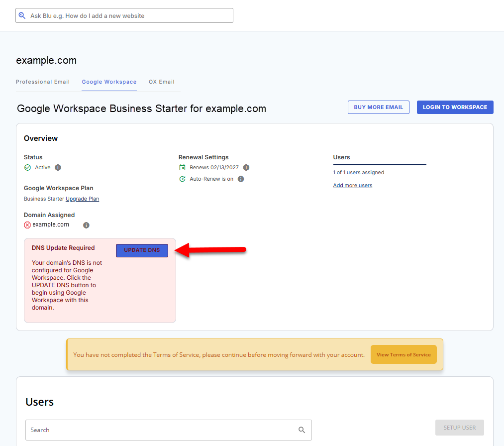Open the Professional Email tab
504x446 pixels.
click(43, 82)
